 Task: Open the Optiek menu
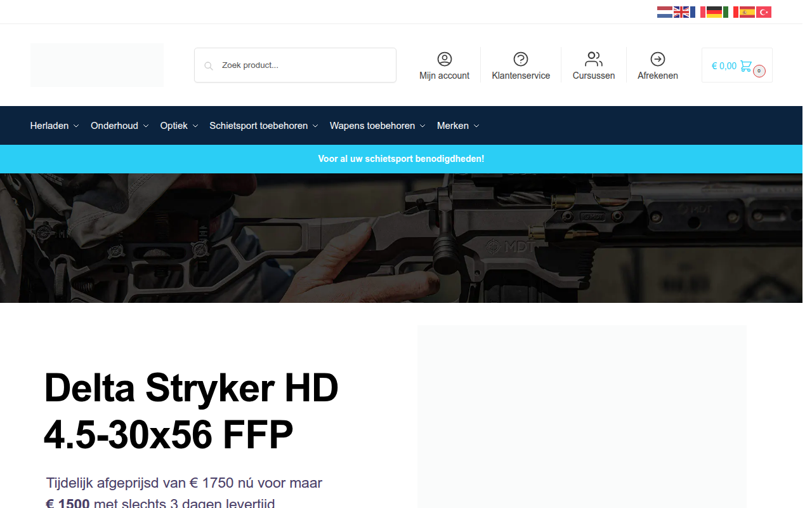tap(179, 126)
